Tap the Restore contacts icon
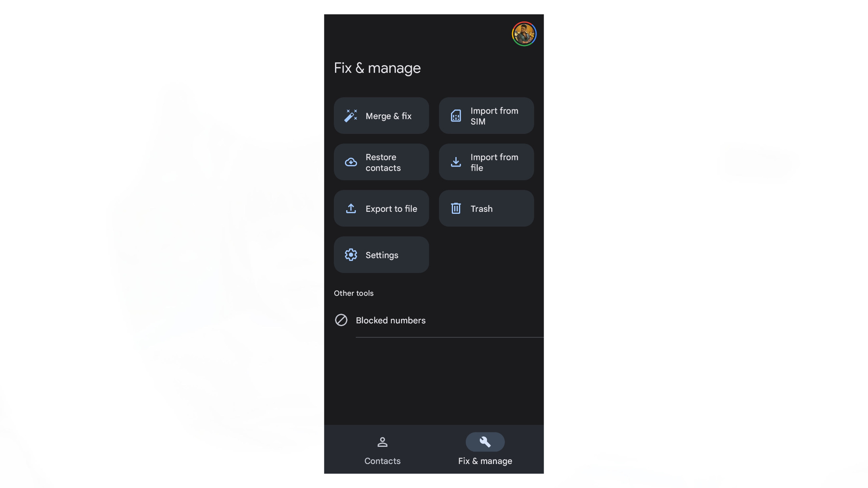868x488 pixels. point(351,161)
